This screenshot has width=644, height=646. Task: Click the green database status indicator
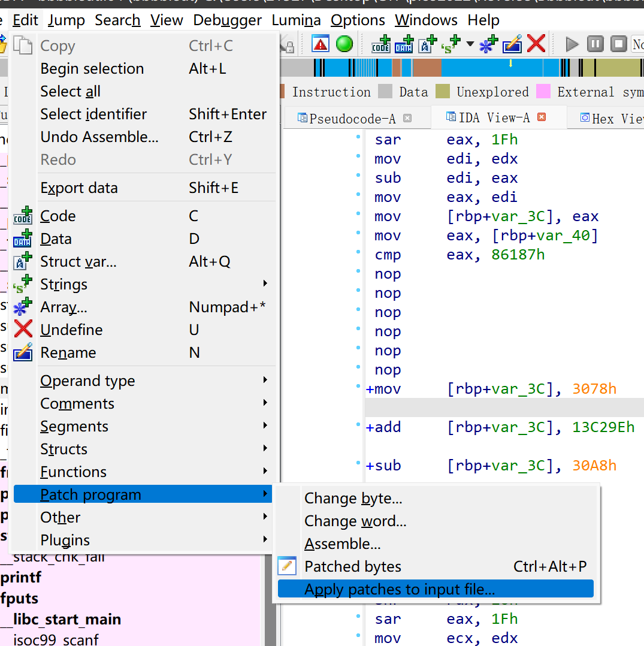344,43
